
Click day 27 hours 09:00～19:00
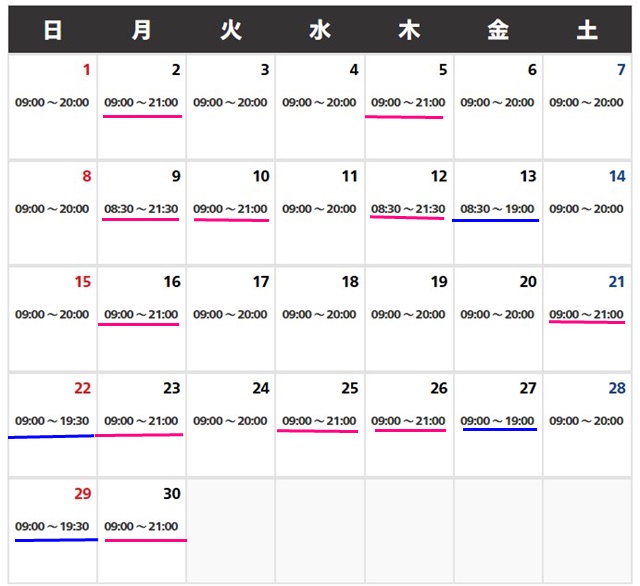coord(497,421)
